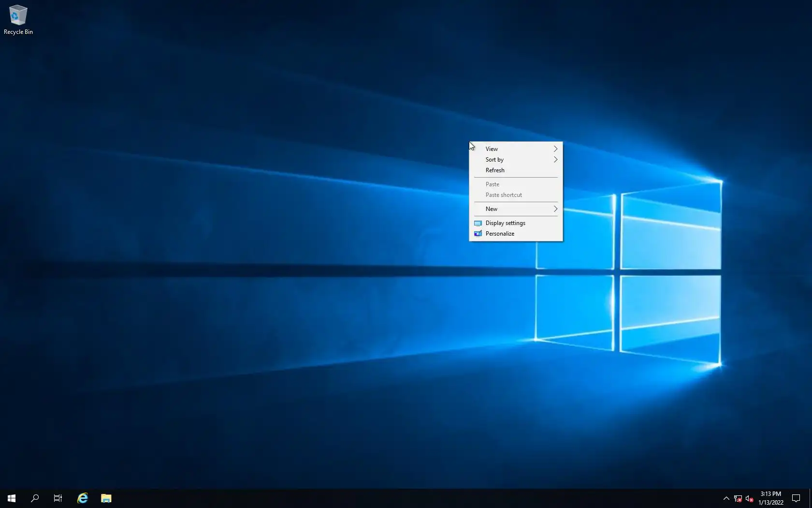Show hidden system tray icons

[726, 498]
